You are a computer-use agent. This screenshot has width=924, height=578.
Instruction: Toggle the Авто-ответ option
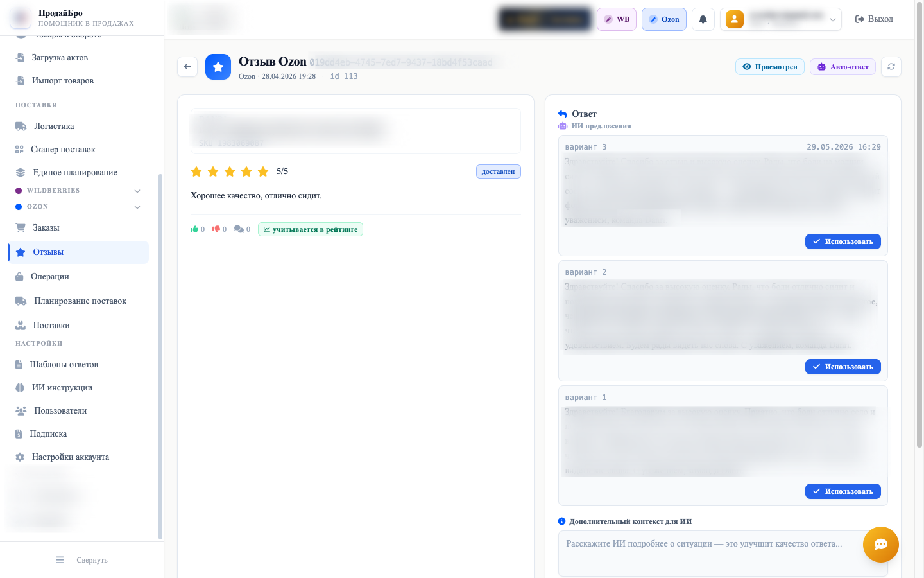tap(843, 67)
